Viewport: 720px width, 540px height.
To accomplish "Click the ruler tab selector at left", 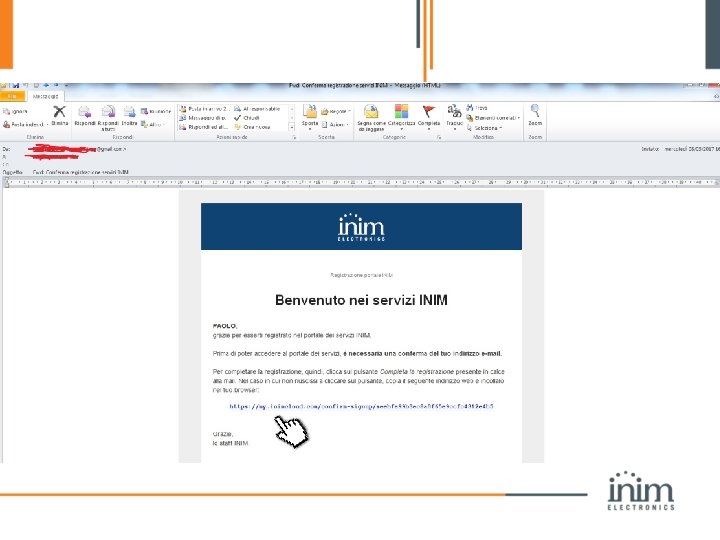I will [6, 183].
